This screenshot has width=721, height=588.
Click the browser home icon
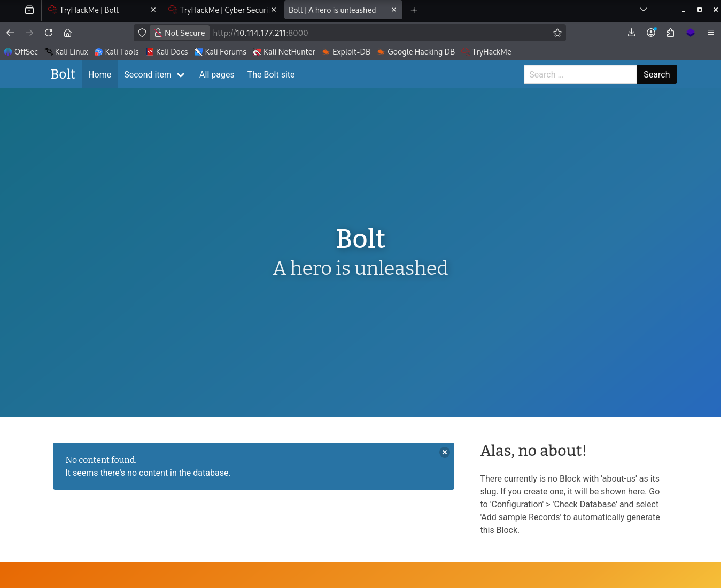pyautogui.click(x=67, y=33)
